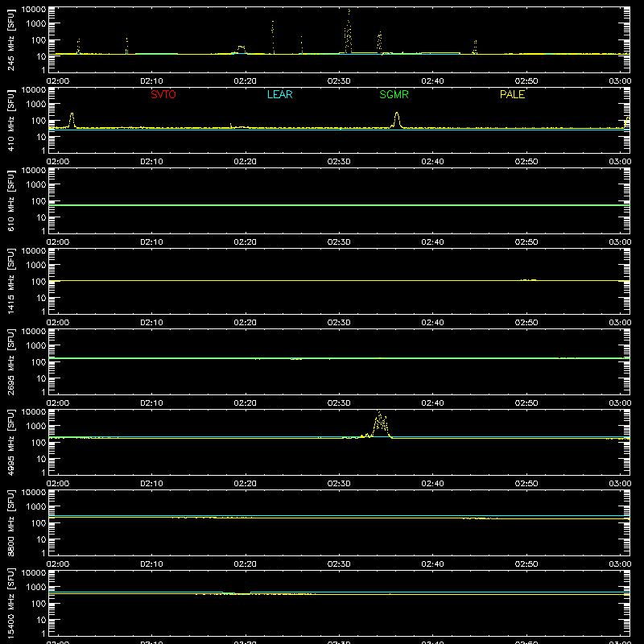Select the 610 MHz [SFU] axis title

pyautogui.click(x=10, y=200)
